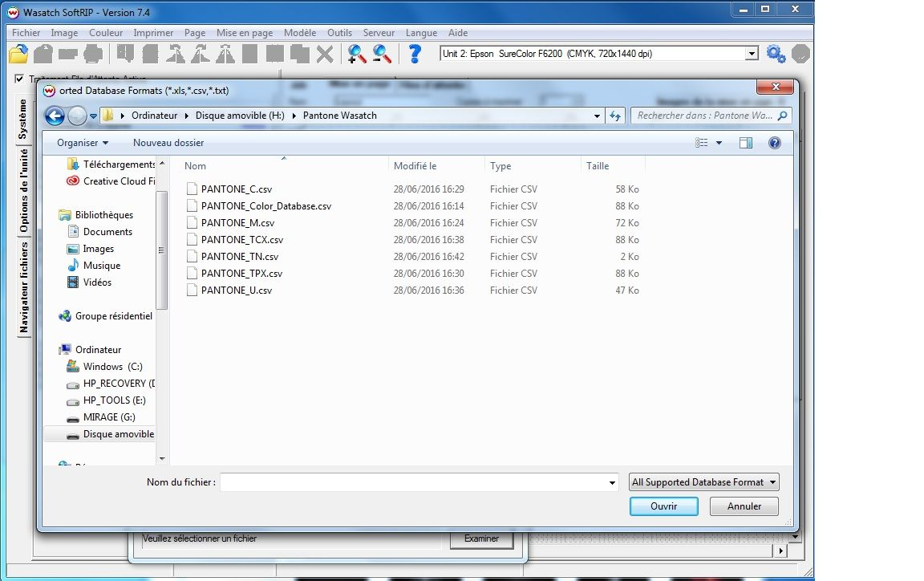Image resolution: width=924 pixels, height=581 pixels.
Task: Open dialog help via round question icon
Action: [774, 143]
